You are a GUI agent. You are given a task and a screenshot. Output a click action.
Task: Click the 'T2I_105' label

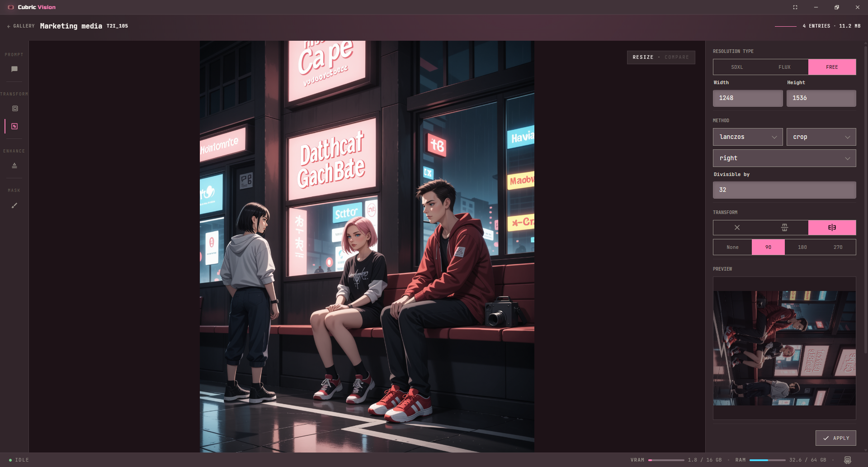click(x=117, y=26)
